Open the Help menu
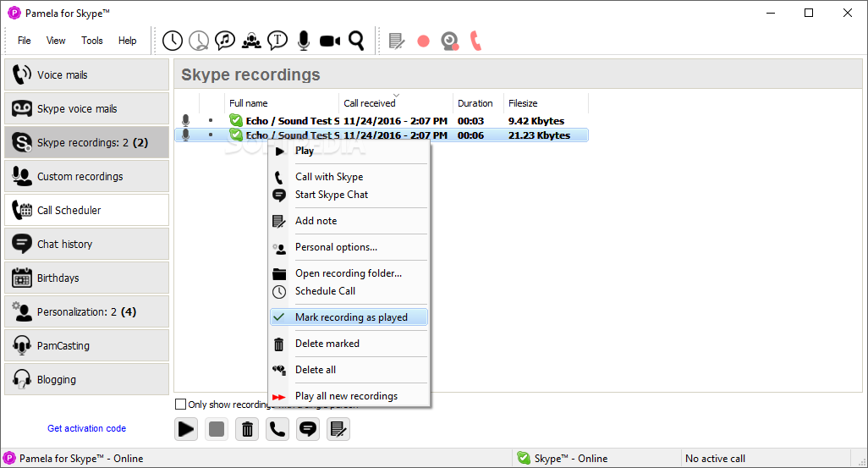868x468 pixels. coord(127,41)
